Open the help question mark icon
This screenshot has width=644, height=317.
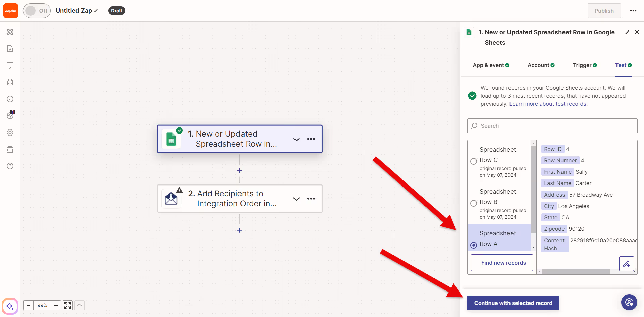click(x=10, y=166)
